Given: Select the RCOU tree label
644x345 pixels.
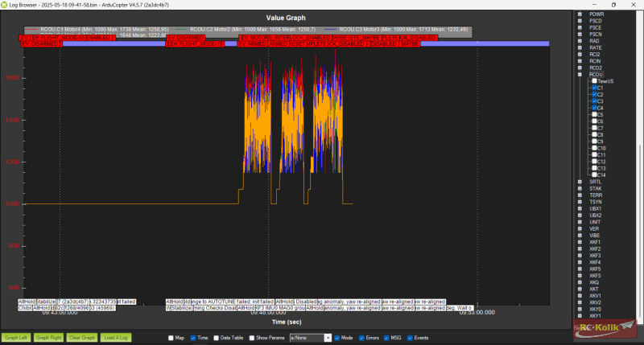Looking at the screenshot, I should pyautogui.click(x=596, y=74).
